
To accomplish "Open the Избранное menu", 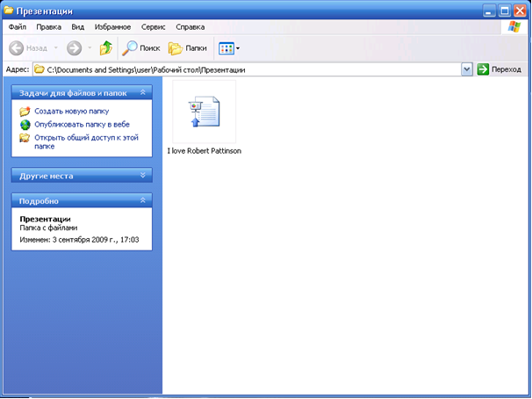I will point(112,27).
